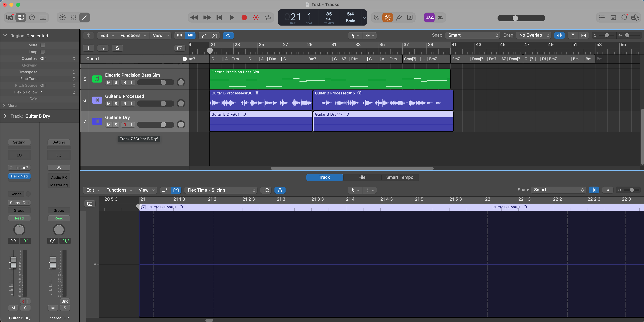Switch to the Smart Tempo tab

pos(399,177)
